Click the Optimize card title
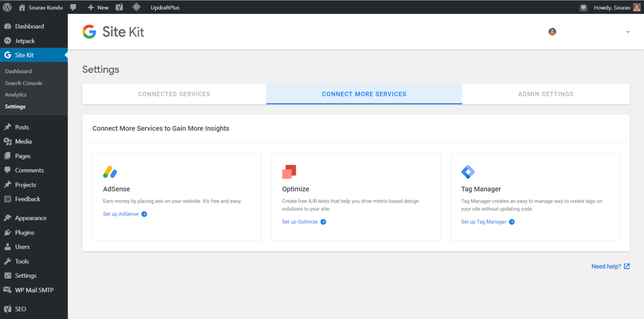The image size is (644, 319). pos(296,189)
